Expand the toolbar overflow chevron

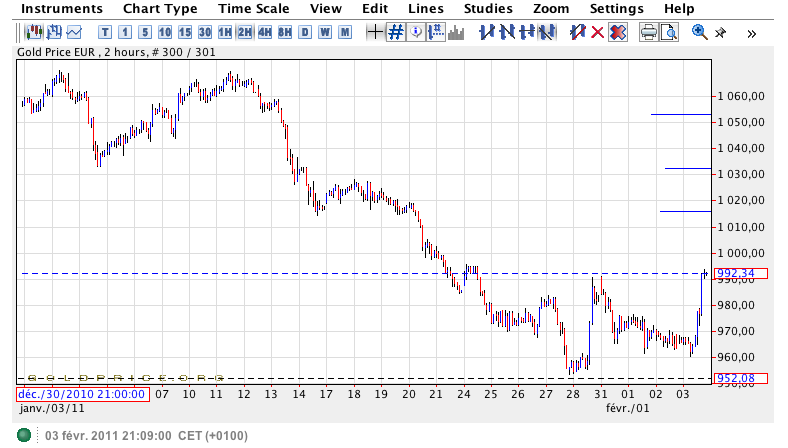coord(752,34)
